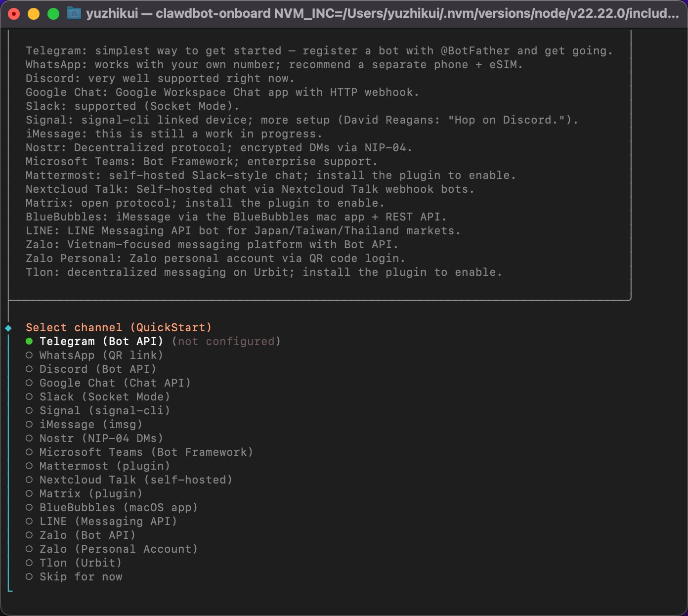This screenshot has height=616, width=688.
Task: Maximize the terminal window with green button
Action: [x=53, y=14]
